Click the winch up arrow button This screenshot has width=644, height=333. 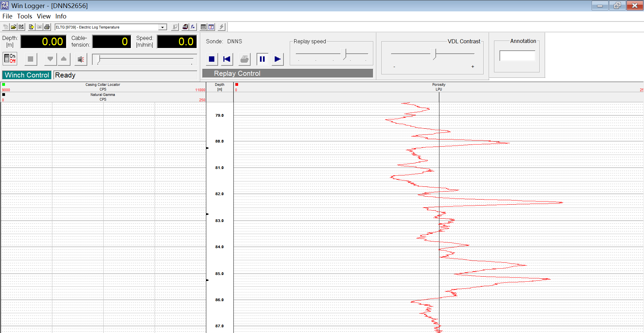point(64,59)
